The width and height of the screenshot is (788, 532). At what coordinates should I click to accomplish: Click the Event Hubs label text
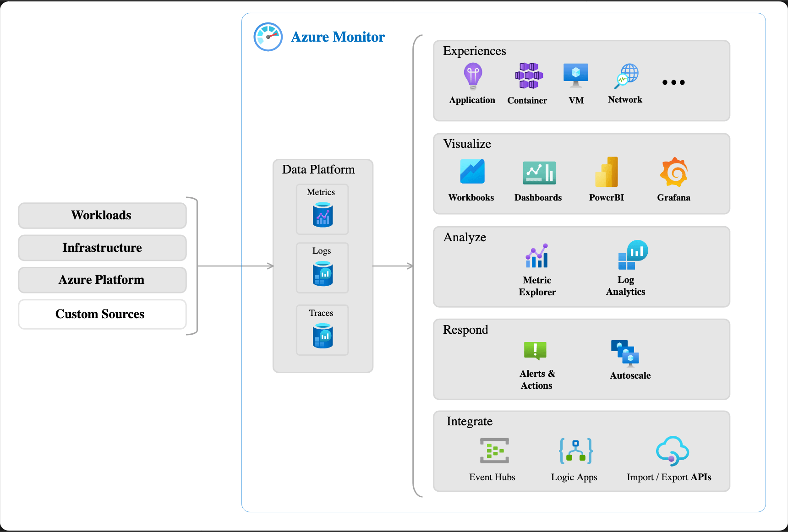(492, 477)
